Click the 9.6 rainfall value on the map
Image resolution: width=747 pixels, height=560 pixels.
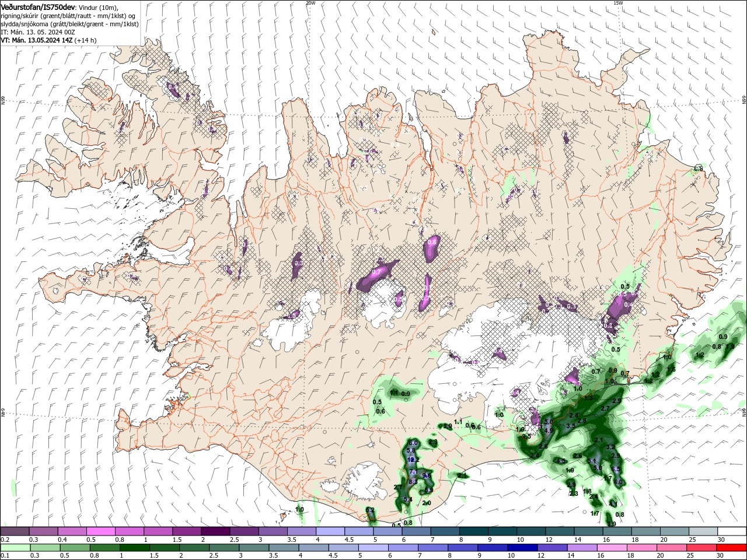426,475
